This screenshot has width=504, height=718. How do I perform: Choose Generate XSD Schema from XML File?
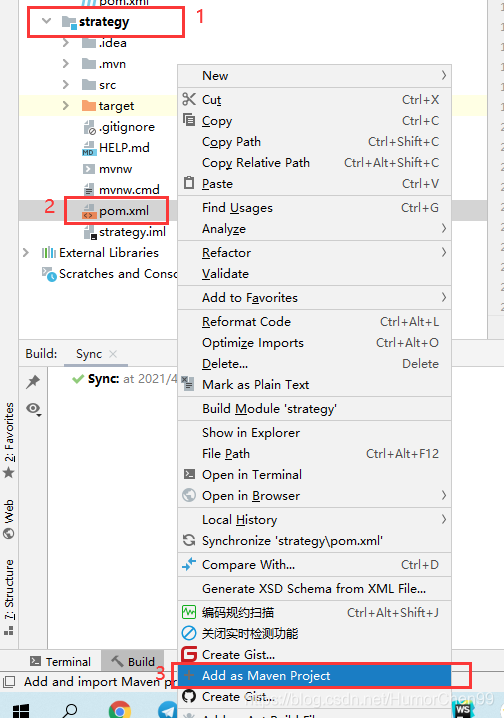pyautogui.click(x=314, y=588)
